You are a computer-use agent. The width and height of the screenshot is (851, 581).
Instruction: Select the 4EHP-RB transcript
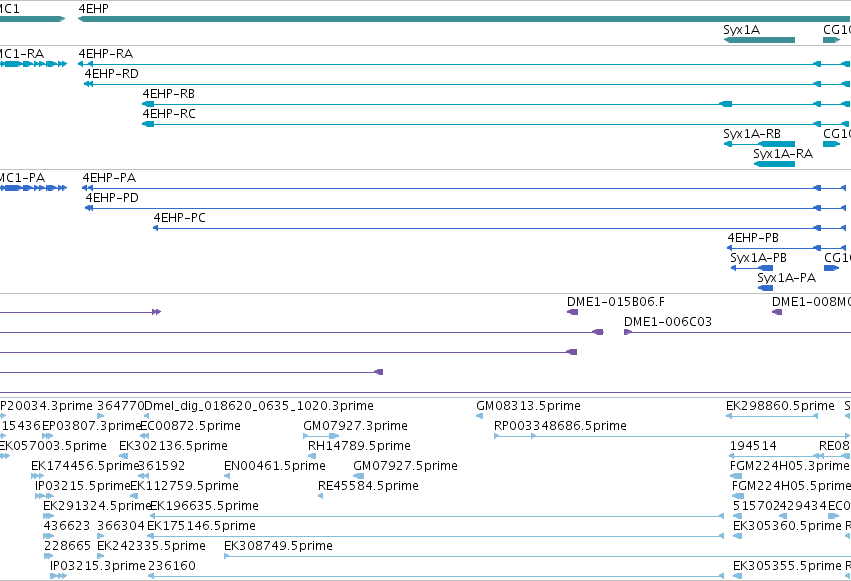[x=497, y=104]
